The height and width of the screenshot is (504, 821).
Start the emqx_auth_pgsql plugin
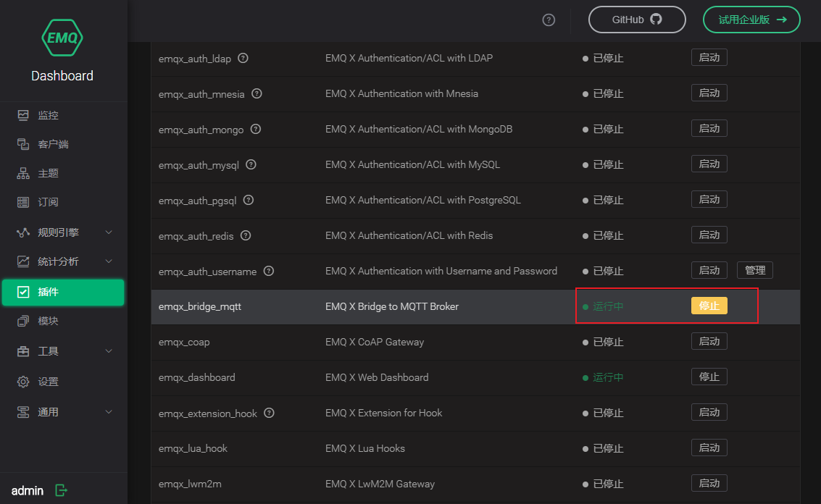click(x=709, y=199)
